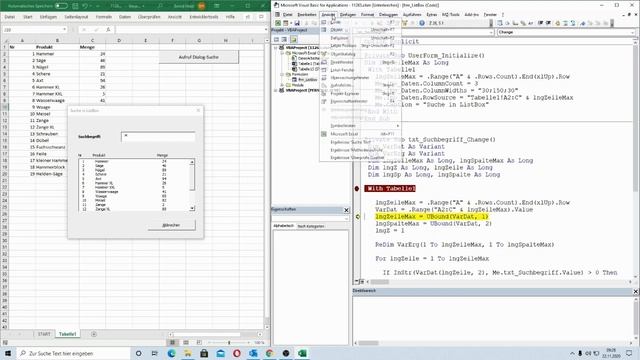The height and width of the screenshot is (360, 640).
Task: Switch to Nach Kategorien properties tab
Action: 311,226
